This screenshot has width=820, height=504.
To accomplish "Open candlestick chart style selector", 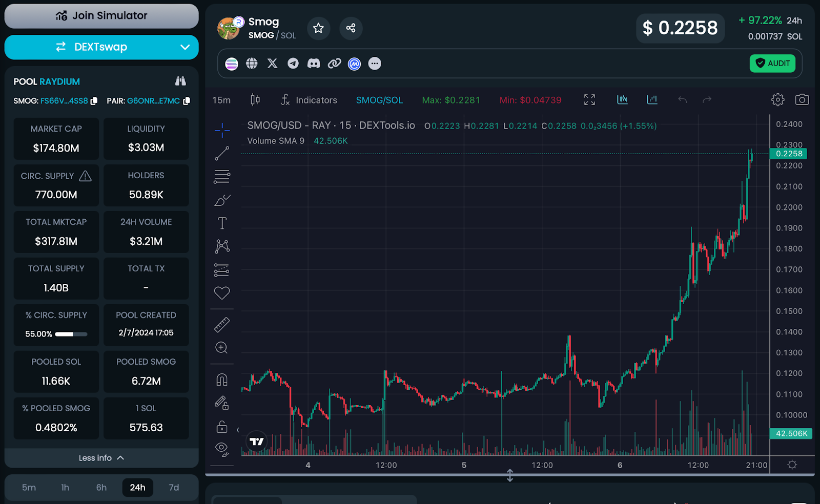I will click(x=255, y=100).
